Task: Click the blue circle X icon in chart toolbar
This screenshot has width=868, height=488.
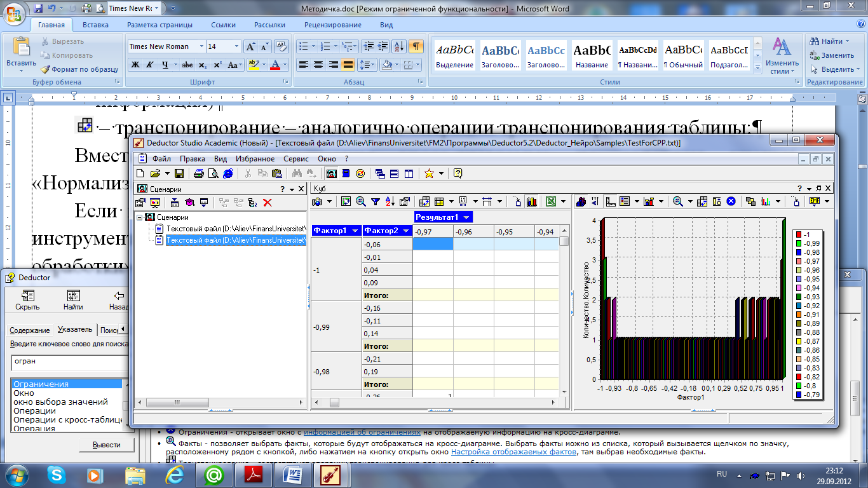Action: [x=731, y=201]
